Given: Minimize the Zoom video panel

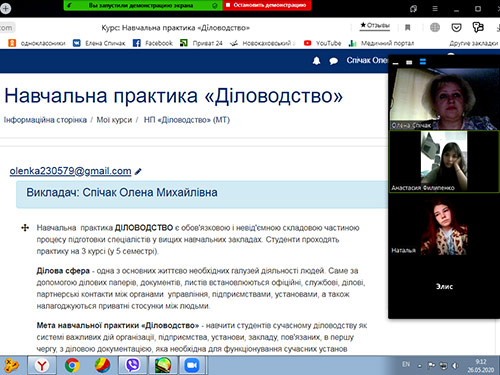Looking at the screenshot, I should pos(396,62).
